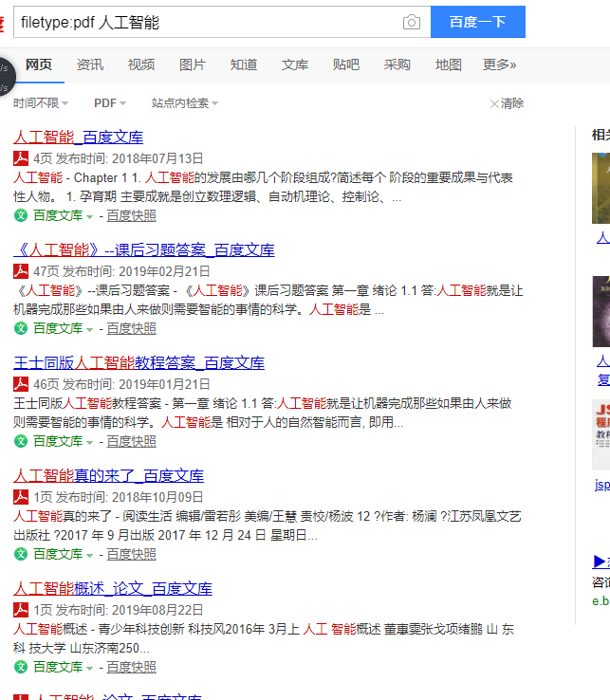Screen dimensions: 610x700
Task: Click the PDF icon beside 4页 2018年07月13日
Action: (21, 158)
